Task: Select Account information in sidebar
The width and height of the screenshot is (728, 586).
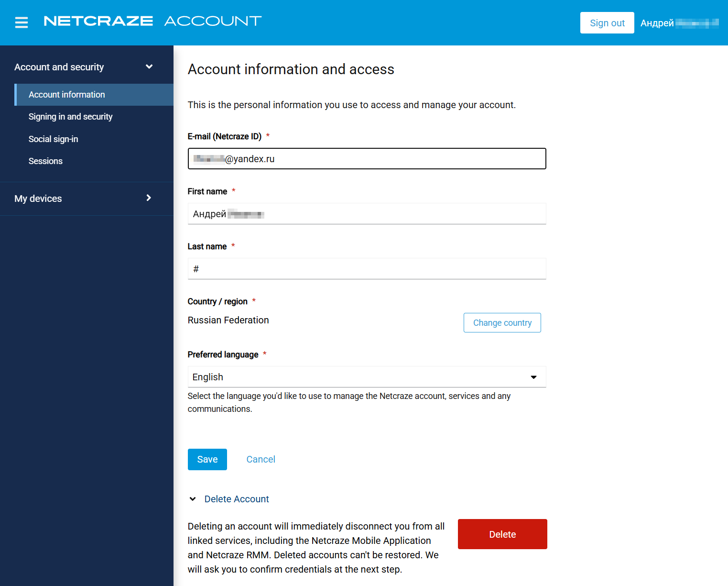Action: point(67,95)
